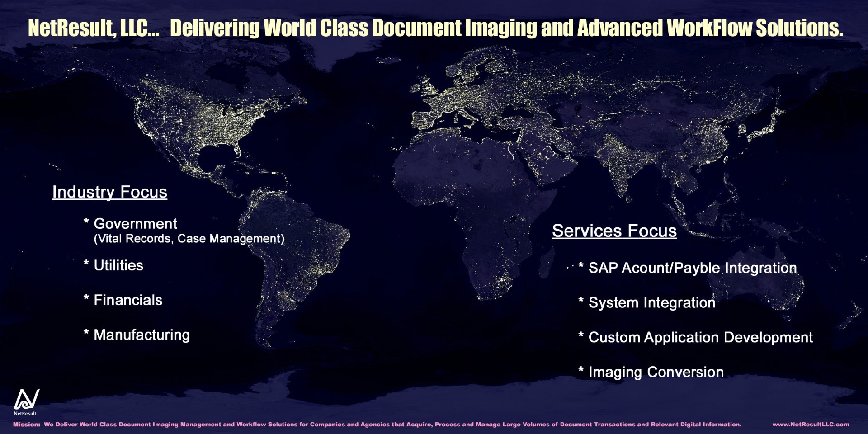Click the Imaging Conversion item
The height and width of the screenshot is (434, 868).
(656, 373)
